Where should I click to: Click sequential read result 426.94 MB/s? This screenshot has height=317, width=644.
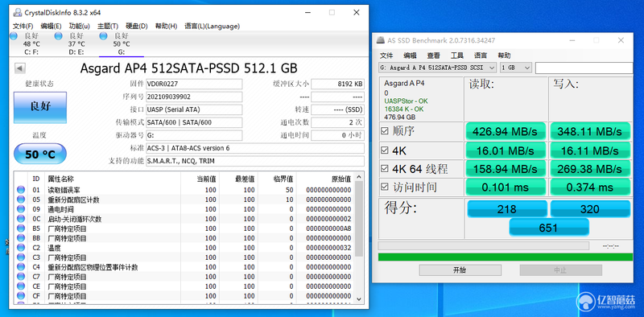[506, 131]
